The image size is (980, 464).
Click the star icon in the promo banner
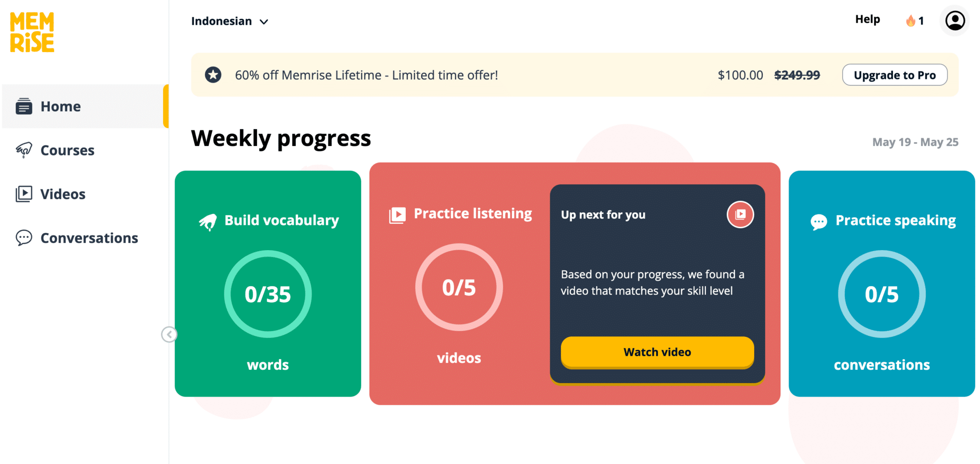click(x=213, y=75)
